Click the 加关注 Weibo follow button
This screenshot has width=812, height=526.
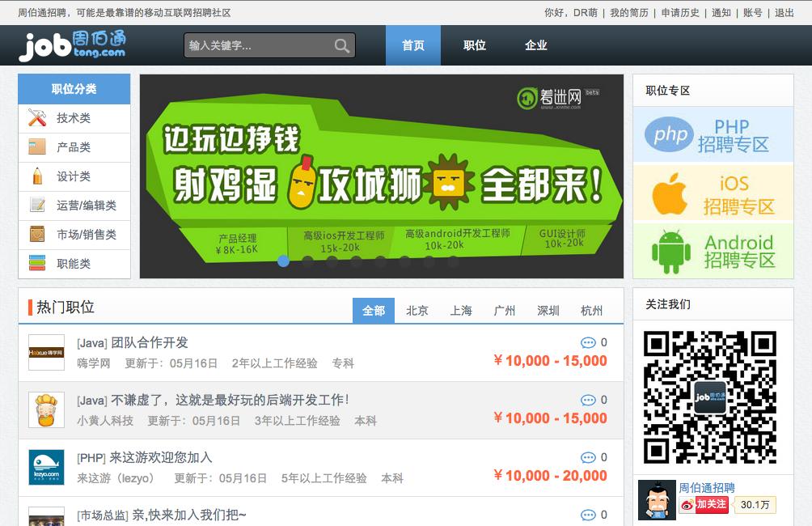[x=704, y=505]
